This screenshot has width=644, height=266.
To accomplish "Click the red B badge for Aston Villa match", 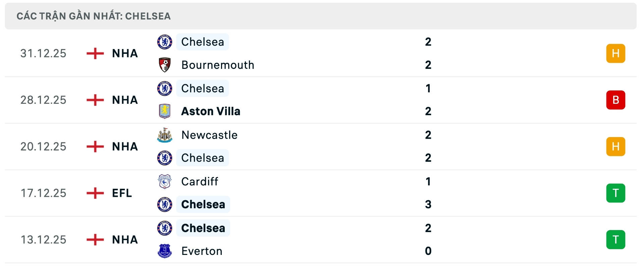I will coord(616,100).
